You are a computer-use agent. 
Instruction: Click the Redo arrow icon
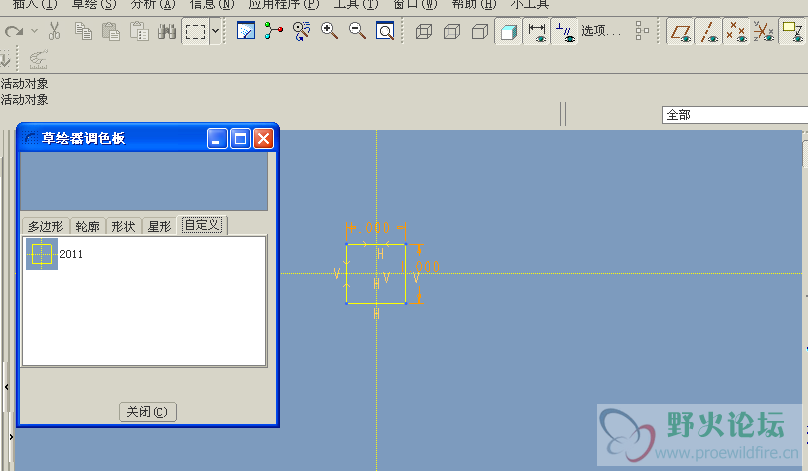pos(14,32)
